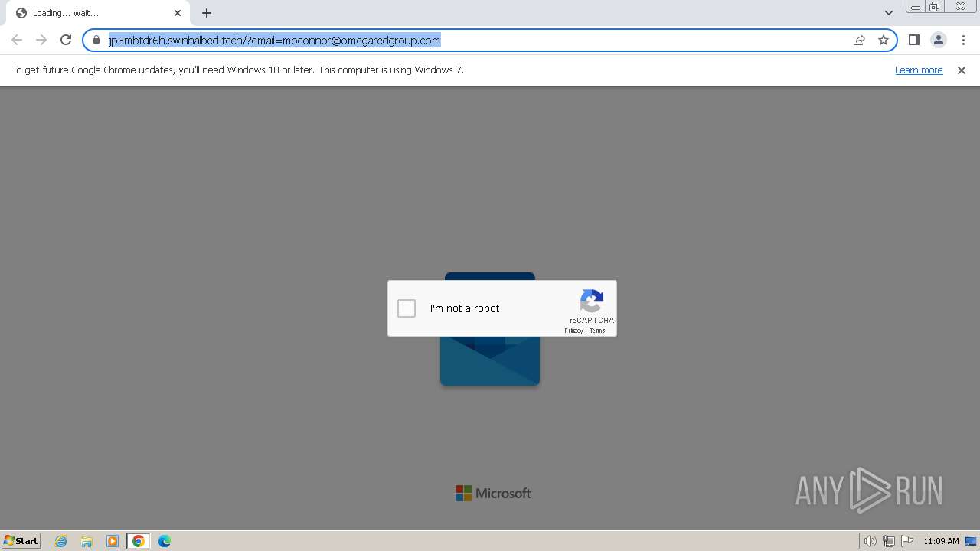Open Chrome profile avatar menu

938,40
